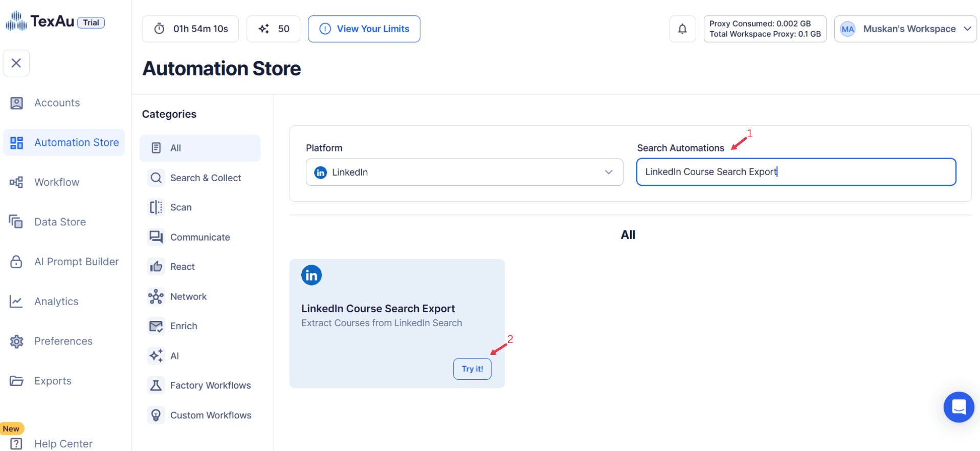Click the proxy consumption info box
Image resolution: width=980 pixels, height=451 pixels.
765,29
